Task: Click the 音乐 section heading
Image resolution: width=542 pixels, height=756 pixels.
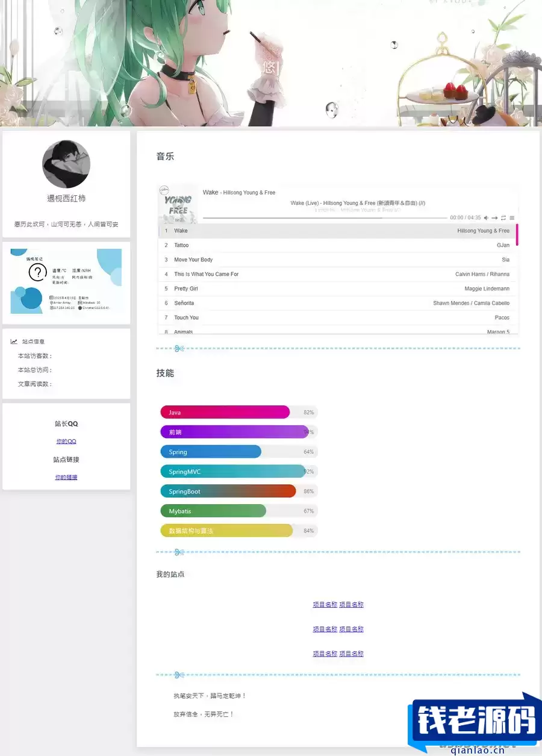Action: click(165, 156)
